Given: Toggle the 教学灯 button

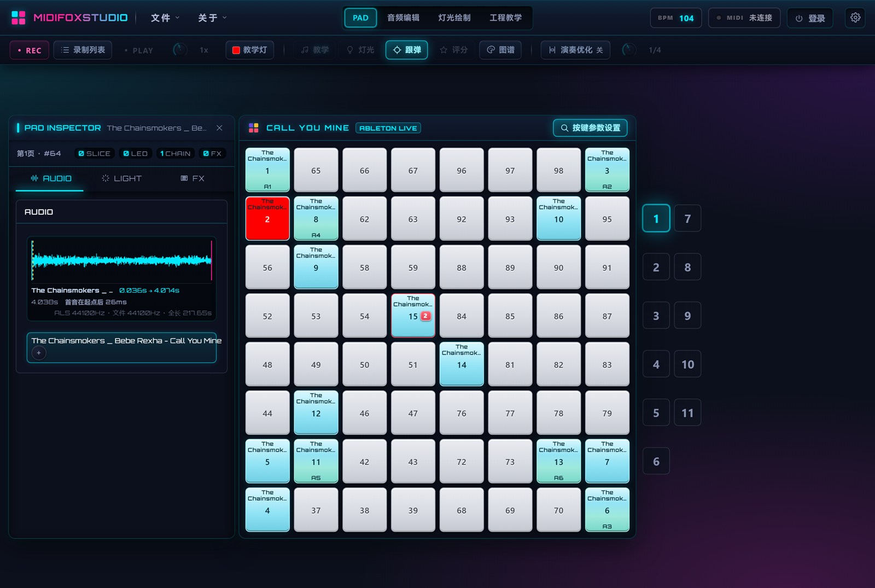Looking at the screenshot, I should pyautogui.click(x=250, y=50).
